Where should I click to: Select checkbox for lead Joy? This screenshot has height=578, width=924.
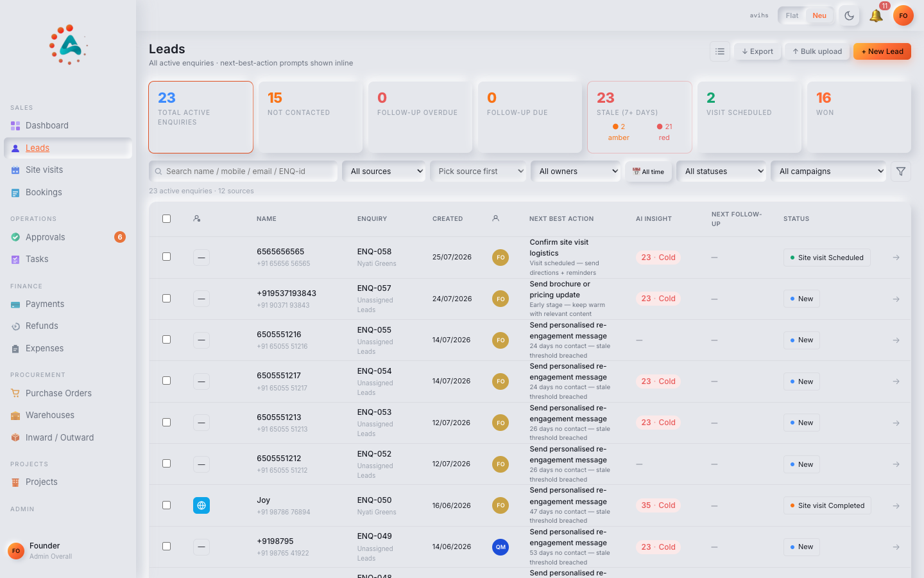(x=166, y=505)
